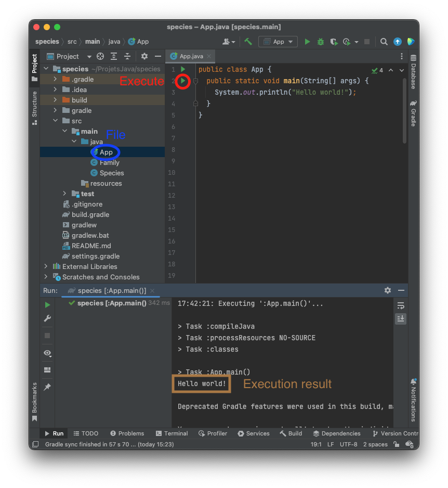Click the blue update arrow icon
The height and width of the screenshot is (488, 448).
[x=397, y=42]
